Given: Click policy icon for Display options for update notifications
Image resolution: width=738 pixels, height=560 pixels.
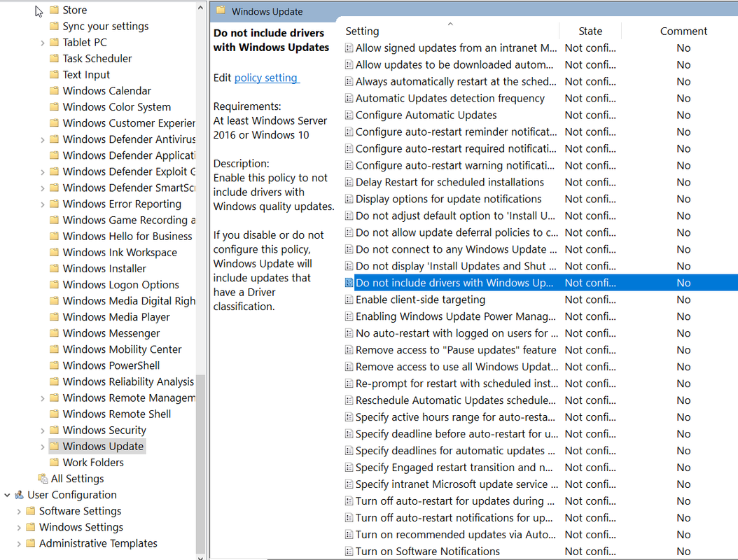Looking at the screenshot, I should (x=349, y=199).
